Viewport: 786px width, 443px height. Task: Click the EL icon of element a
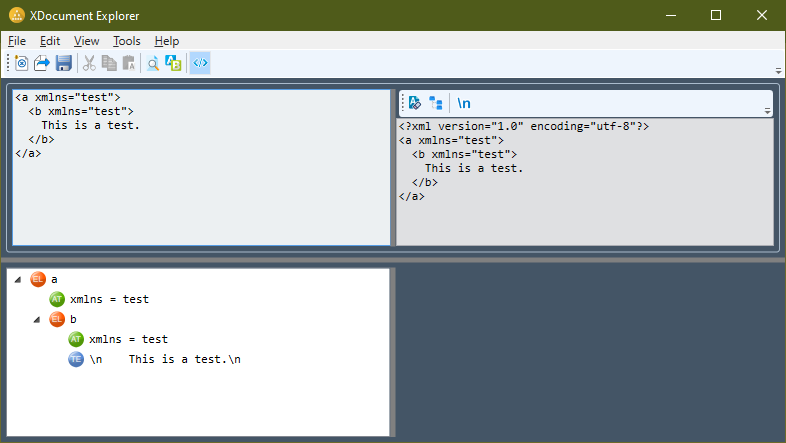38,279
